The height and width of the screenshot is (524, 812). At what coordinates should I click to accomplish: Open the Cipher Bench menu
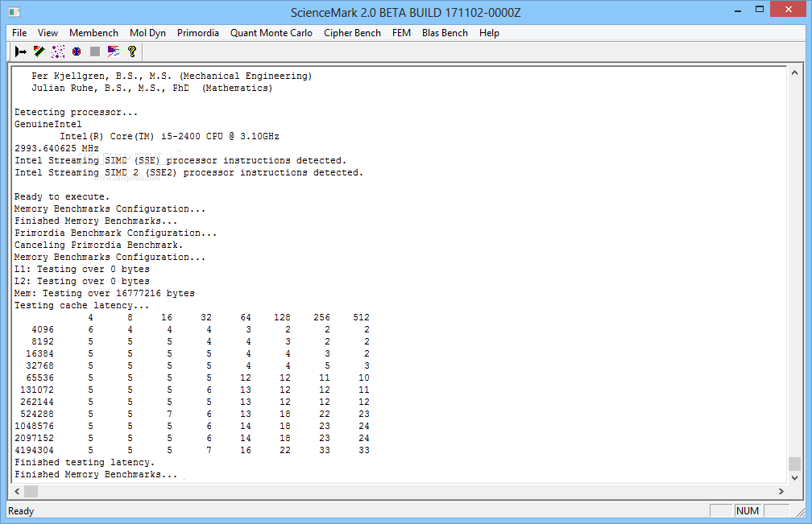(352, 32)
